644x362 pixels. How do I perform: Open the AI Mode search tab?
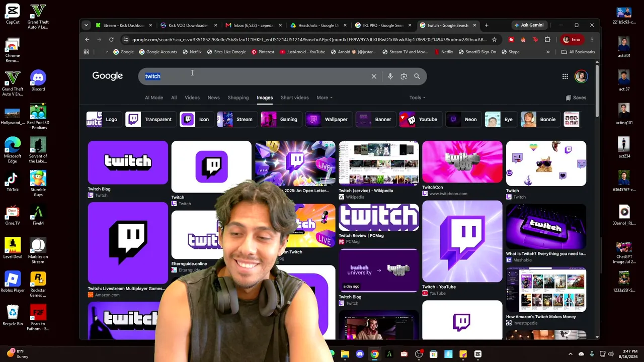click(x=154, y=98)
